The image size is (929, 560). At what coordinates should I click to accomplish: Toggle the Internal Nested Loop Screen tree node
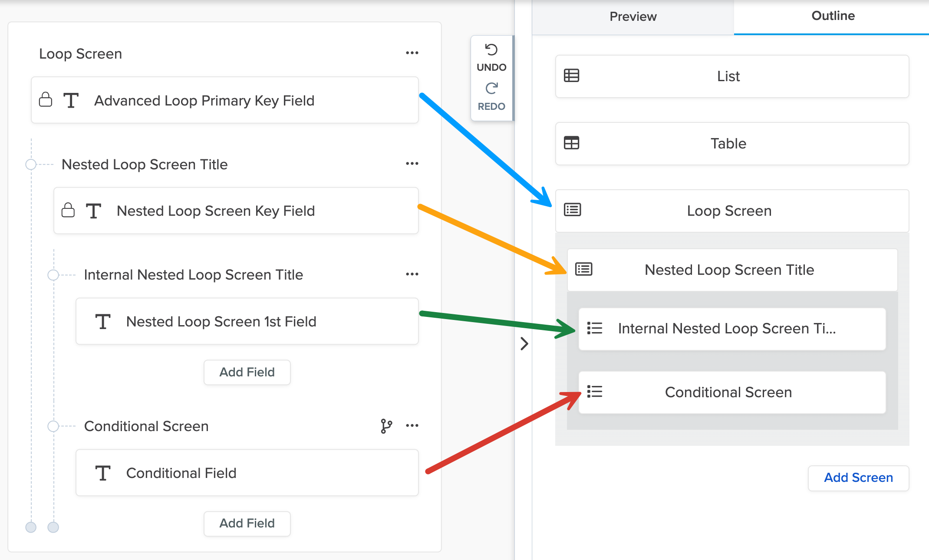coord(53,275)
